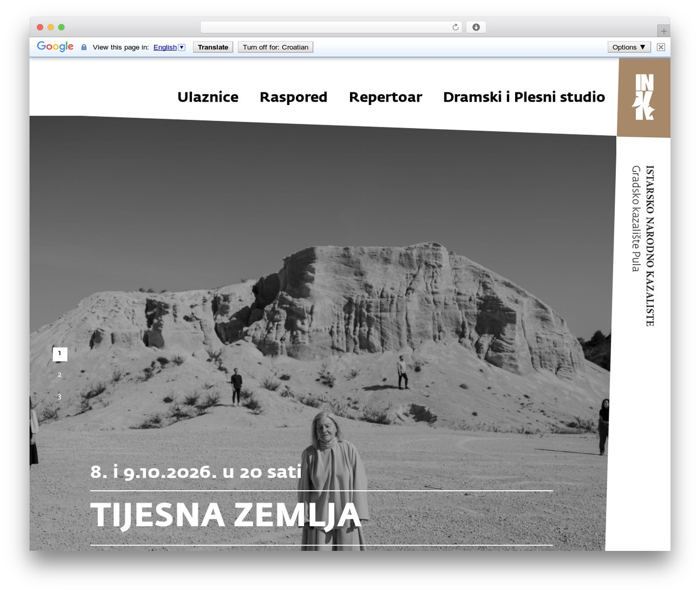This screenshot has width=700, height=593.
Task: Open the Repertoar menu item
Action: [386, 97]
